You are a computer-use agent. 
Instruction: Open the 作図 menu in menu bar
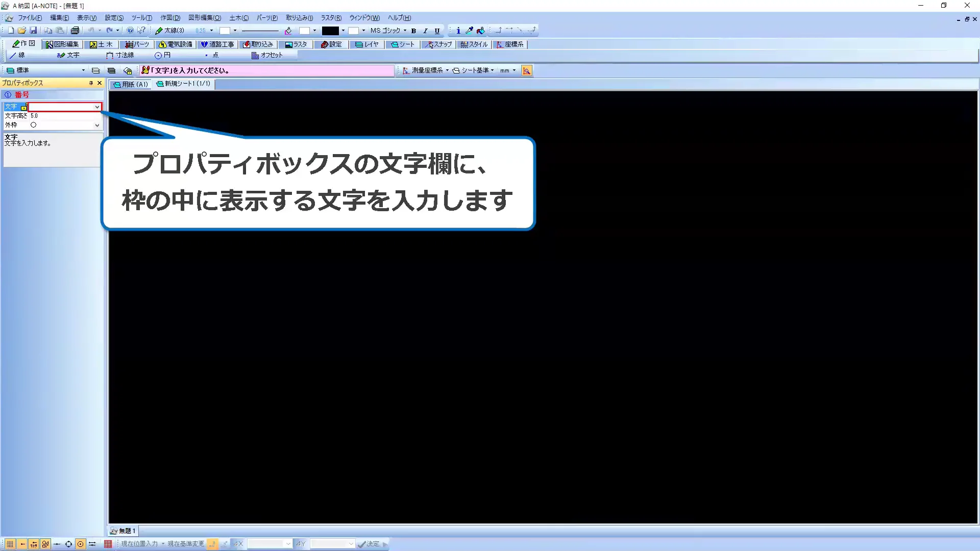[x=170, y=18]
